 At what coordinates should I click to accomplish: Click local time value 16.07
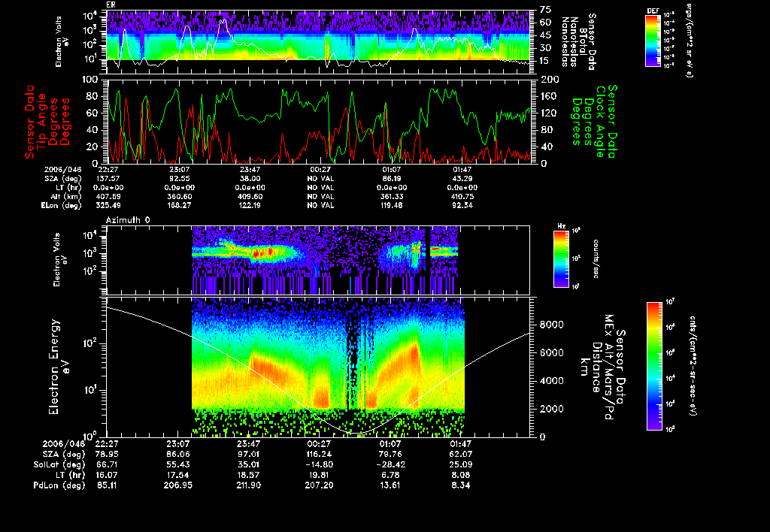click(x=105, y=475)
